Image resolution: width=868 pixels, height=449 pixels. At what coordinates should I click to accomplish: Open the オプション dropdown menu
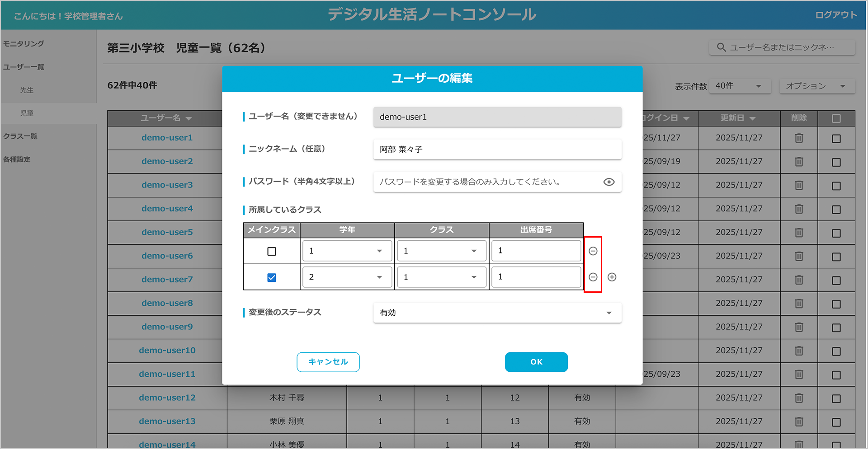tap(816, 86)
